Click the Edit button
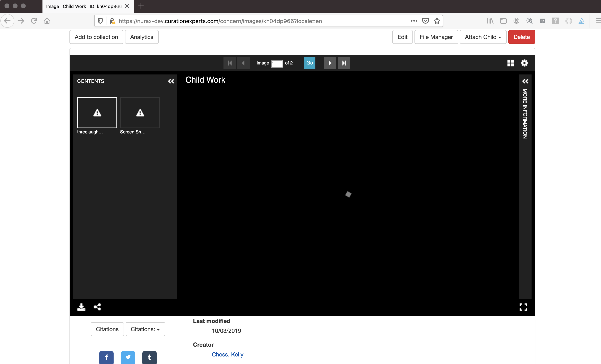601x364 pixels. pyautogui.click(x=402, y=37)
